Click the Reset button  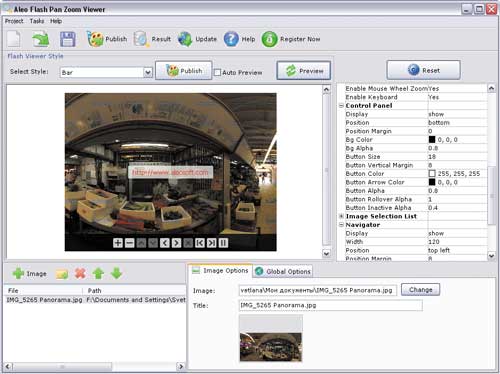point(423,70)
